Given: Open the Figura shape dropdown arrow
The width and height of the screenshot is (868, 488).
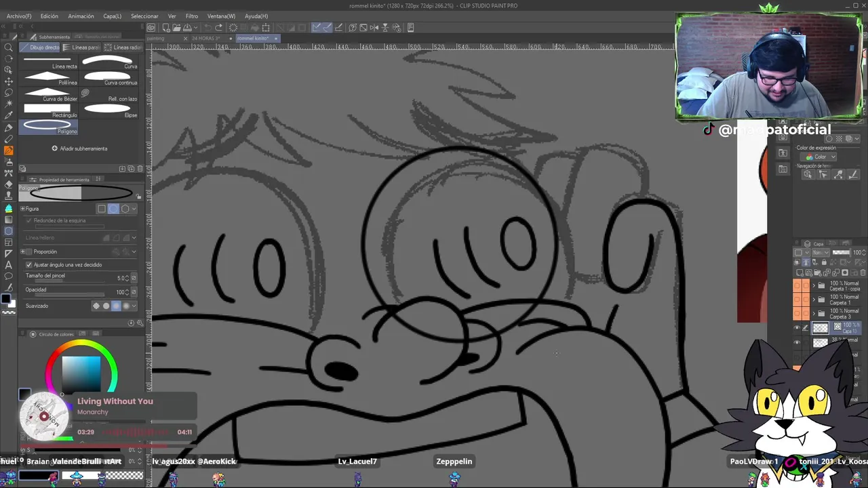Looking at the screenshot, I should [x=134, y=209].
